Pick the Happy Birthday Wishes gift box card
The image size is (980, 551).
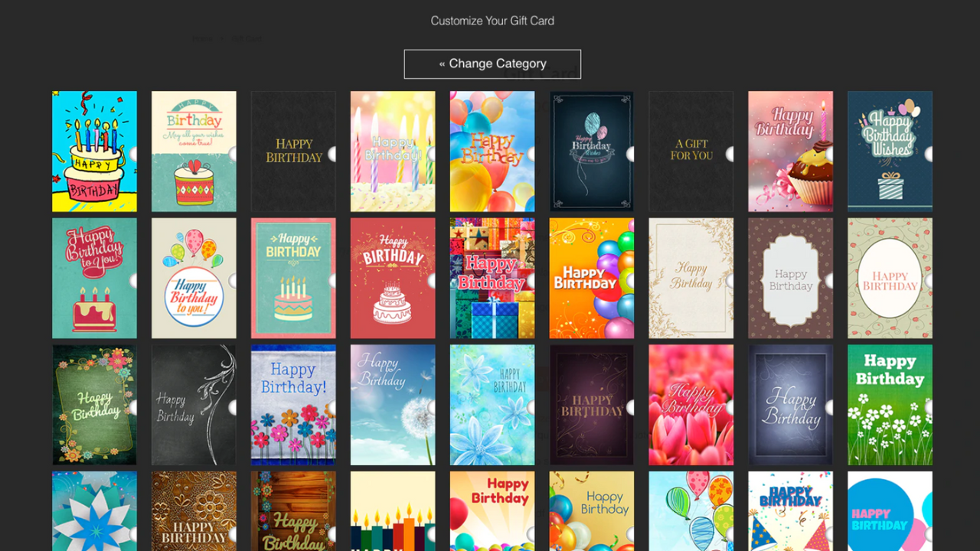pos(890,151)
